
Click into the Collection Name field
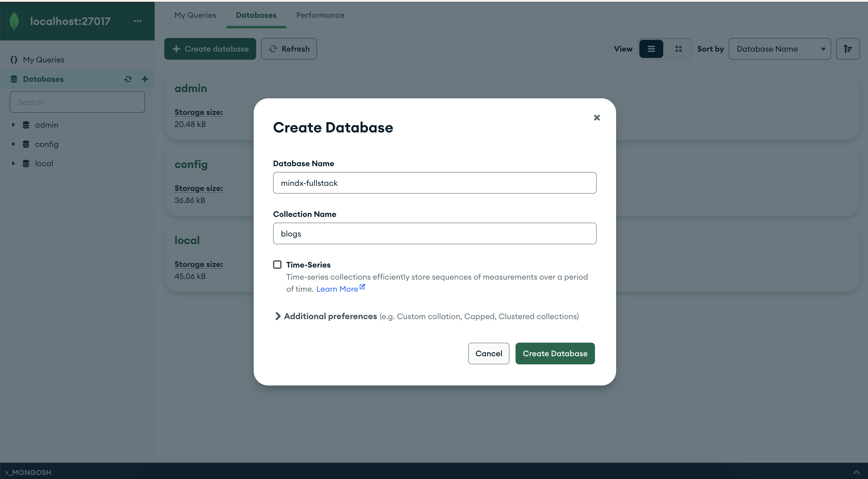(x=434, y=233)
